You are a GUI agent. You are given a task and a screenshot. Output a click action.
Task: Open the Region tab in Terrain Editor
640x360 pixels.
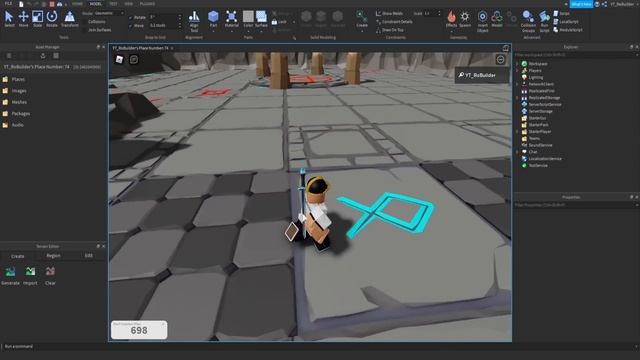[x=53, y=256]
